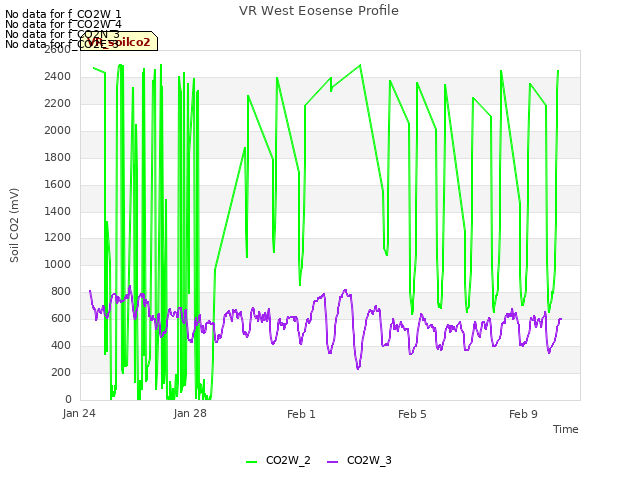Click the green CO2W_2 legend swatch
The height and width of the screenshot is (480, 640).
pyautogui.click(x=251, y=462)
